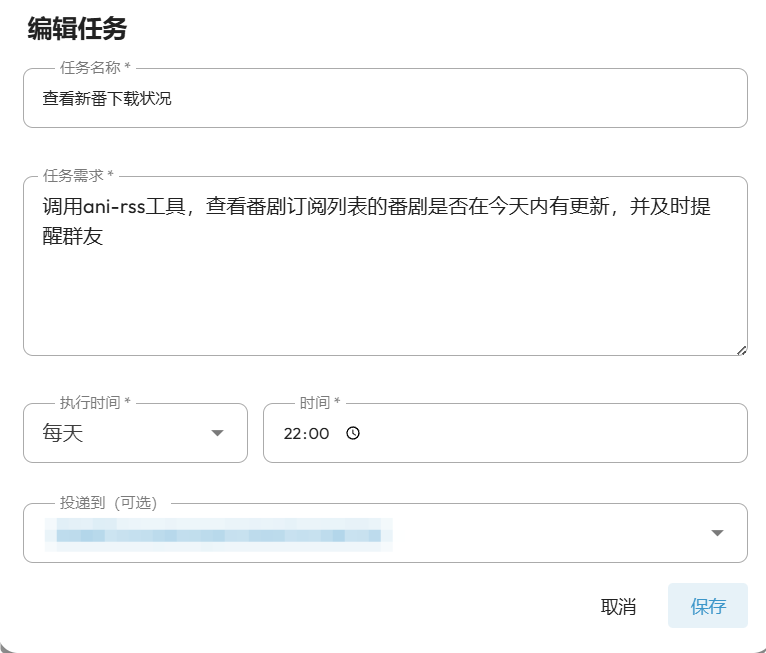Click the 编辑任务 dialog title
Viewport: 766px width, 653px height.
77,28
